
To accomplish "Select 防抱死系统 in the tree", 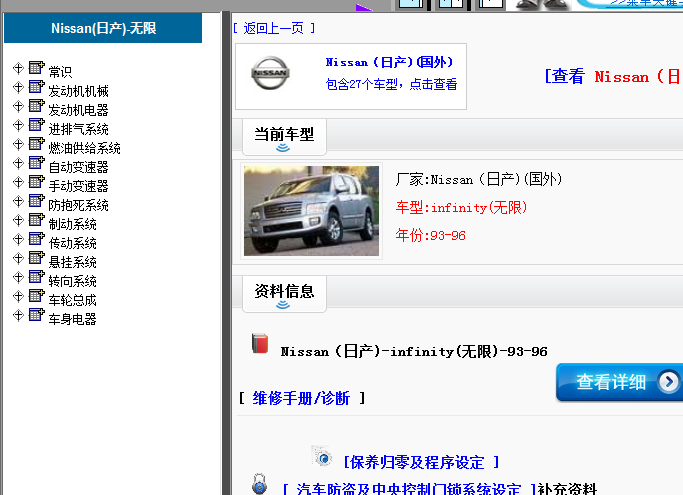I will click(78, 205).
